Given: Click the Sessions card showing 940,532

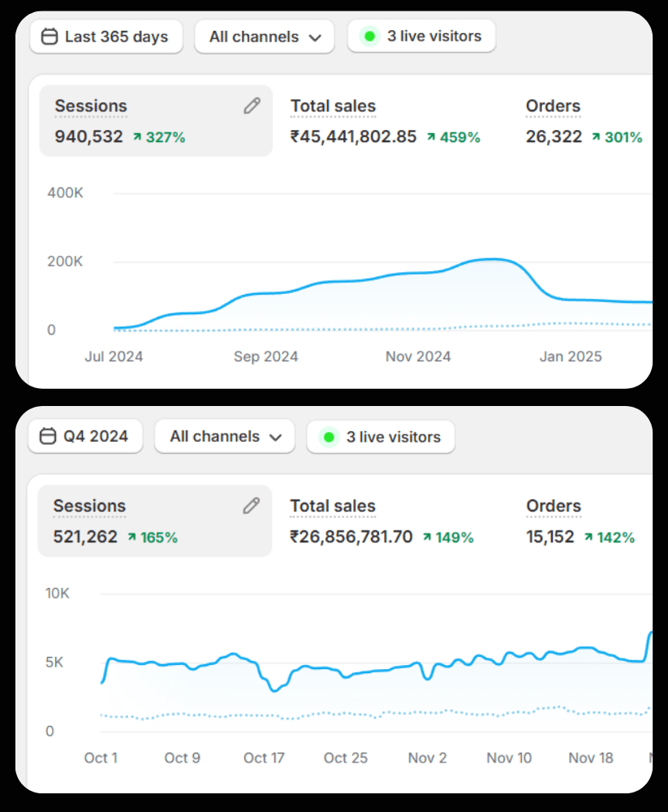Looking at the screenshot, I should click(x=154, y=120).
